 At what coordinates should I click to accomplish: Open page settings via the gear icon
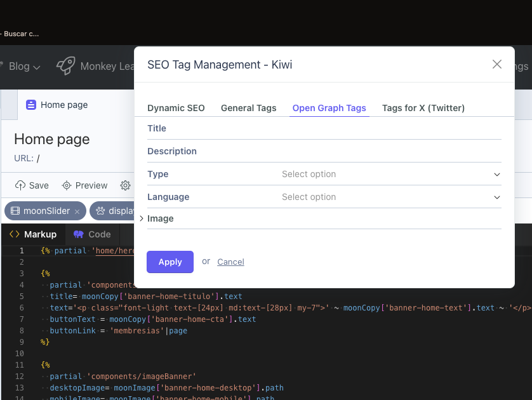click(x=126, y=185)
